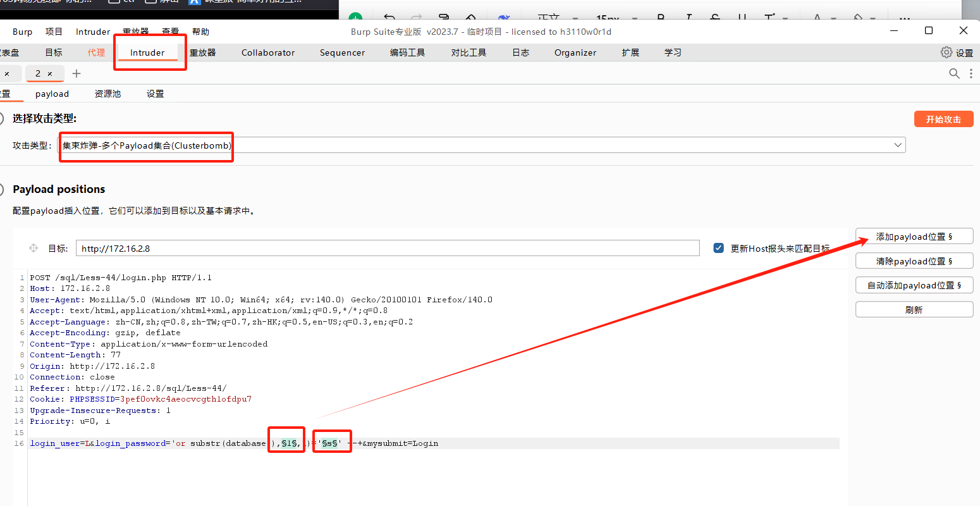Viewport: 980px width, 506px height.
Task: Click undo arrow in the background editor window
Action: [x=389, y=18]
